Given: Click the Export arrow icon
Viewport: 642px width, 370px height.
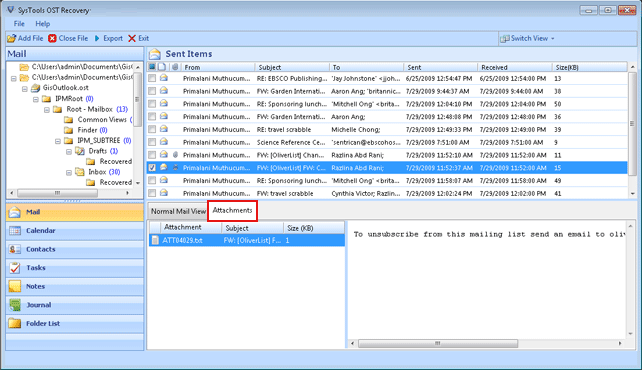Looking at the screenshot, I should 97,38.
